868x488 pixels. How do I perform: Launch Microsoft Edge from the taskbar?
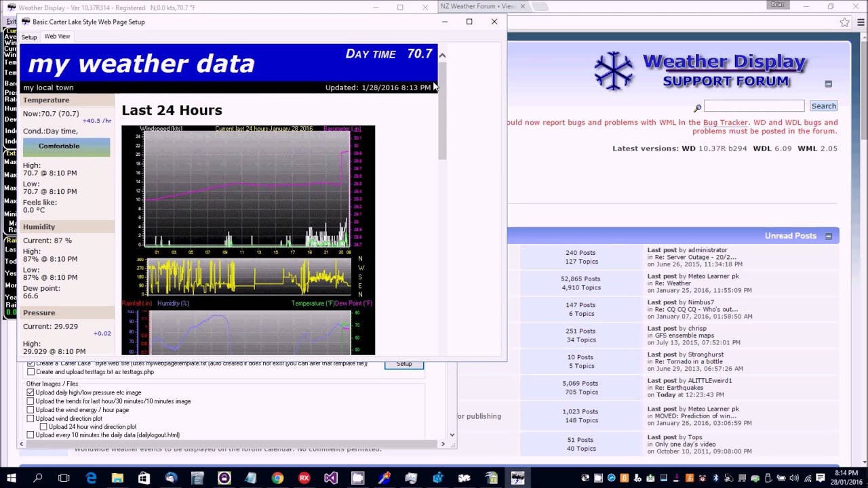point(91,478)
